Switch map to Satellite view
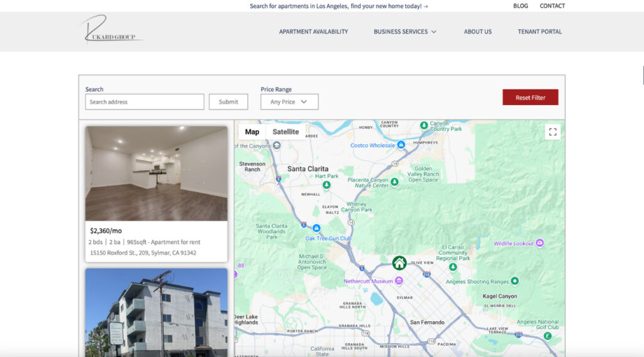 286,132
